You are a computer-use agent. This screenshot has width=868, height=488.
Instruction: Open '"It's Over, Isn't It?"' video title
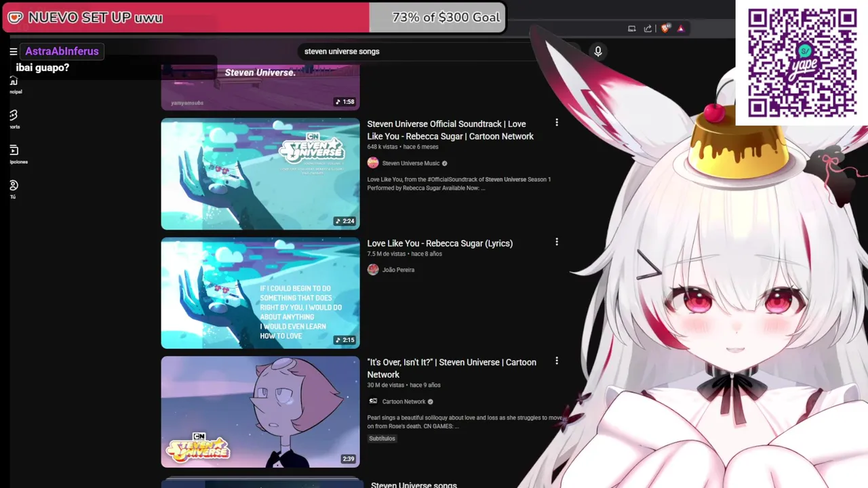point(452,368)
